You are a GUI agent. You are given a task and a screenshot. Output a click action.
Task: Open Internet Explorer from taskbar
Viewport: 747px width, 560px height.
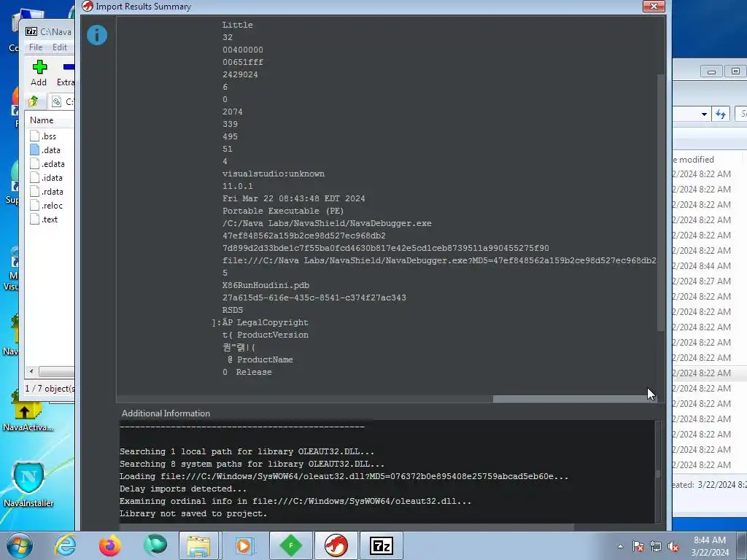(x=65, y=545)
